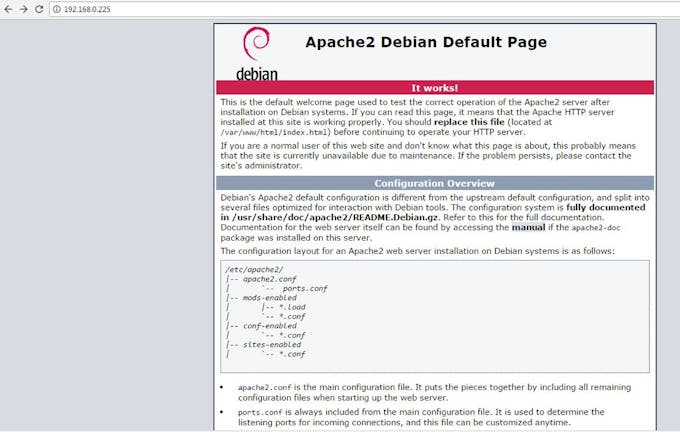This screenshot has height=432, width=680.
Task: Click '*.load' line in the config tree
Action: (x=291, y=307)
